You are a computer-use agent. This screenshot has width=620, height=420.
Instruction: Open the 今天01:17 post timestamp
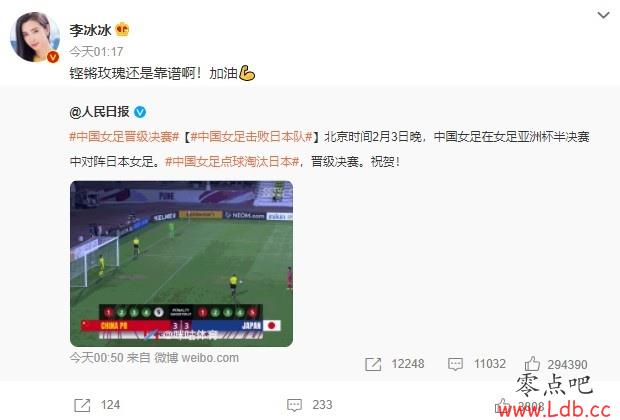[x=96, y=51]
